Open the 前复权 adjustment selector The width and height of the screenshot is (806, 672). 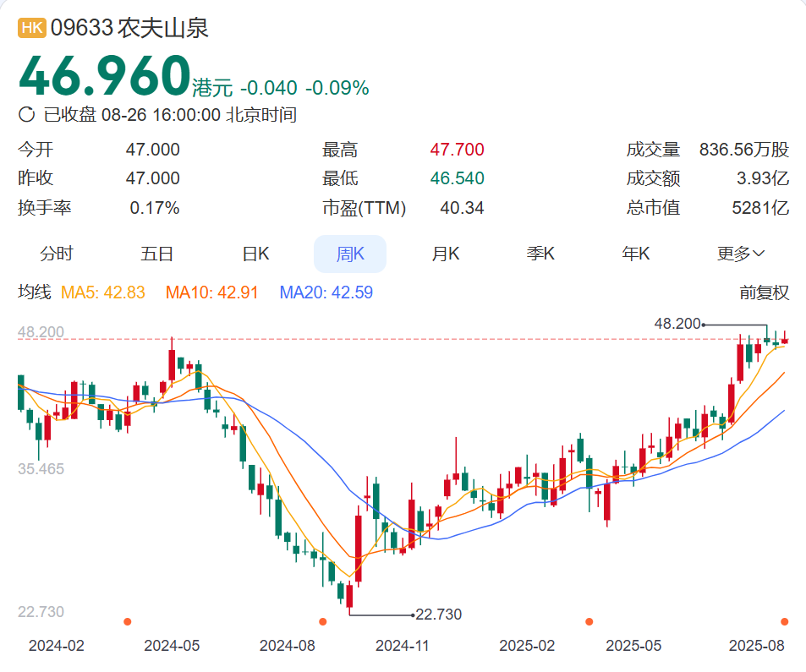[x=764, y=292]
